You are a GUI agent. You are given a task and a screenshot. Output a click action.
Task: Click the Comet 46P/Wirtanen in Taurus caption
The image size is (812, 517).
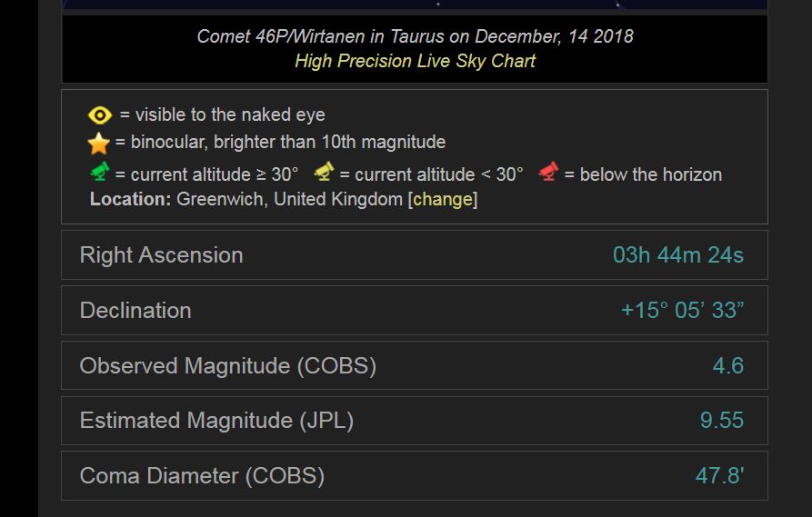click(x=415, y=36)
